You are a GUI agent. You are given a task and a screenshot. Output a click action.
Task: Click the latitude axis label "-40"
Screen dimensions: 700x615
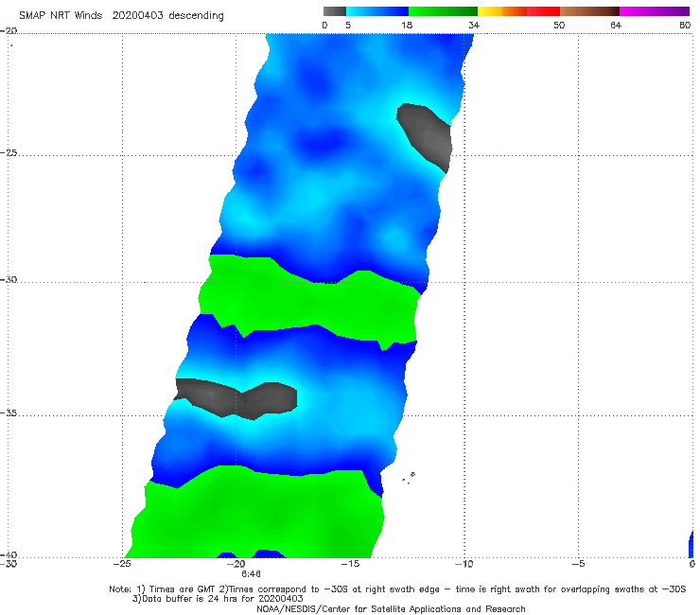[9, 554]
